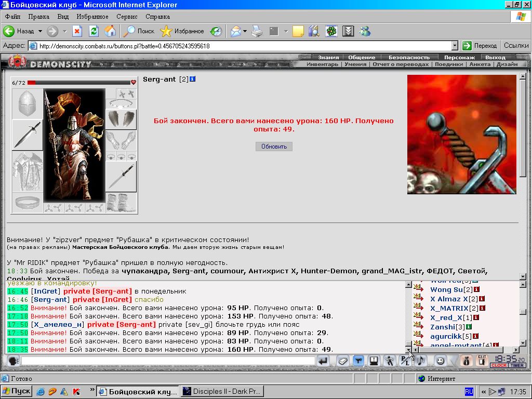Click the IE Back arrow button
This screenshot has width=532, height=399.
[9, 31]
